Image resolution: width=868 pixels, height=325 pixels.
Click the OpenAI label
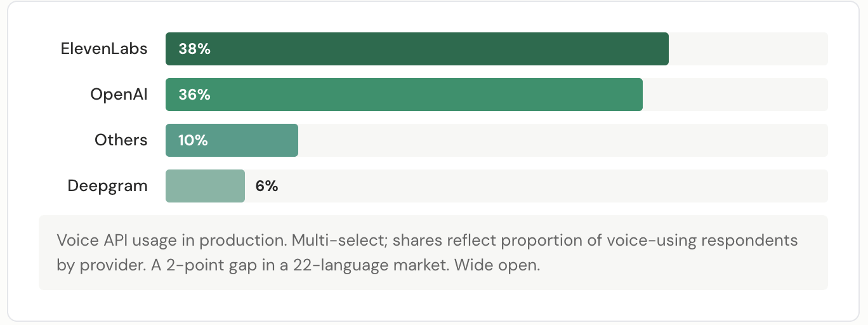click(119, 95)
